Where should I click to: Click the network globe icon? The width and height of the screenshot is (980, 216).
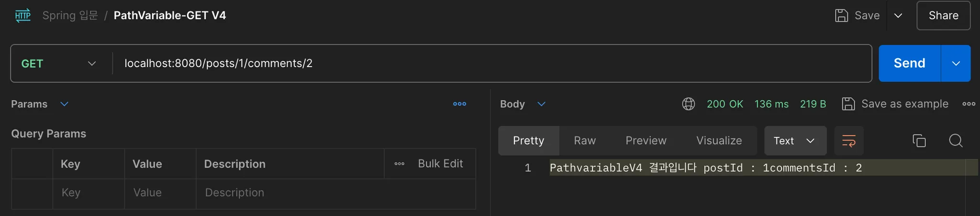(x=688, y=104)
